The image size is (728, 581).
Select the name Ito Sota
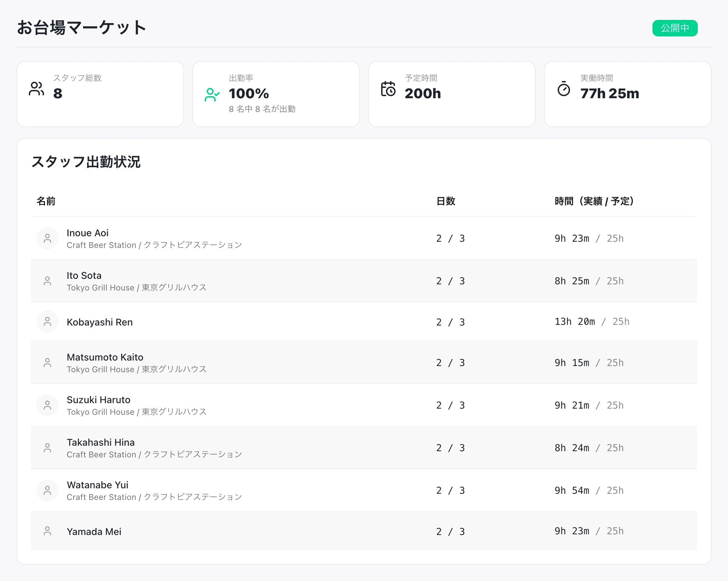click(84, 275)
